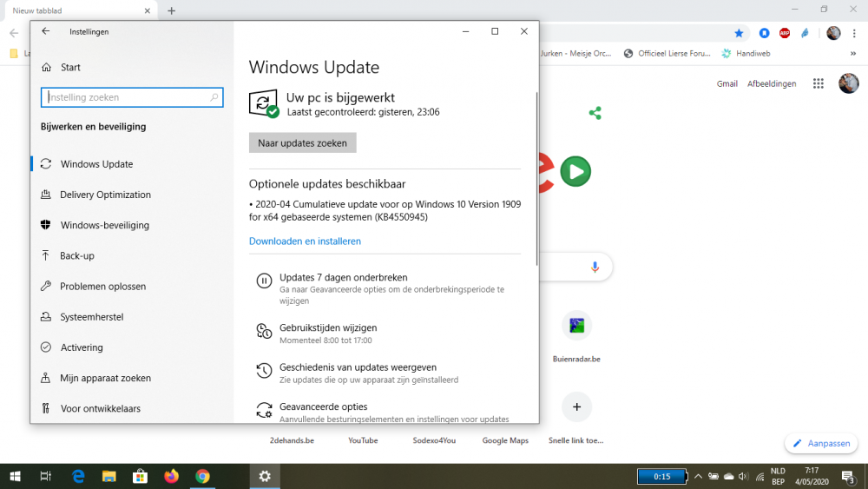
Task: Click the green share icon on the Google doodle
Action: tap(595, 114)
